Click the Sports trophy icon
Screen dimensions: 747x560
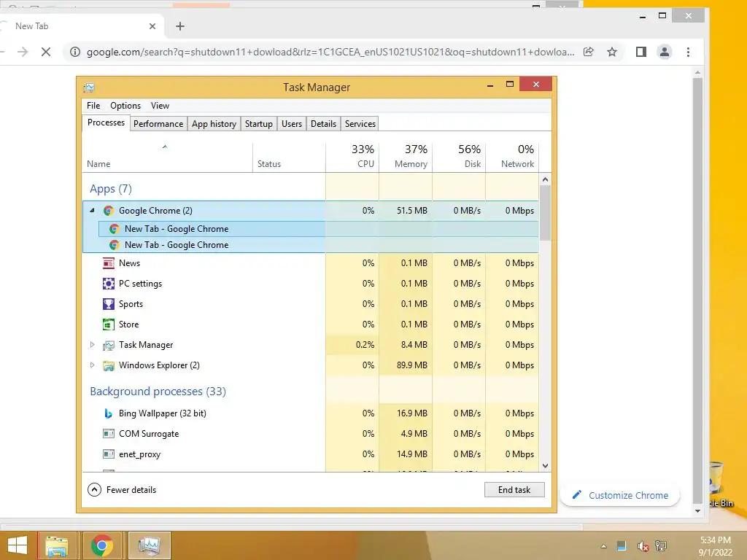[109, 304]
